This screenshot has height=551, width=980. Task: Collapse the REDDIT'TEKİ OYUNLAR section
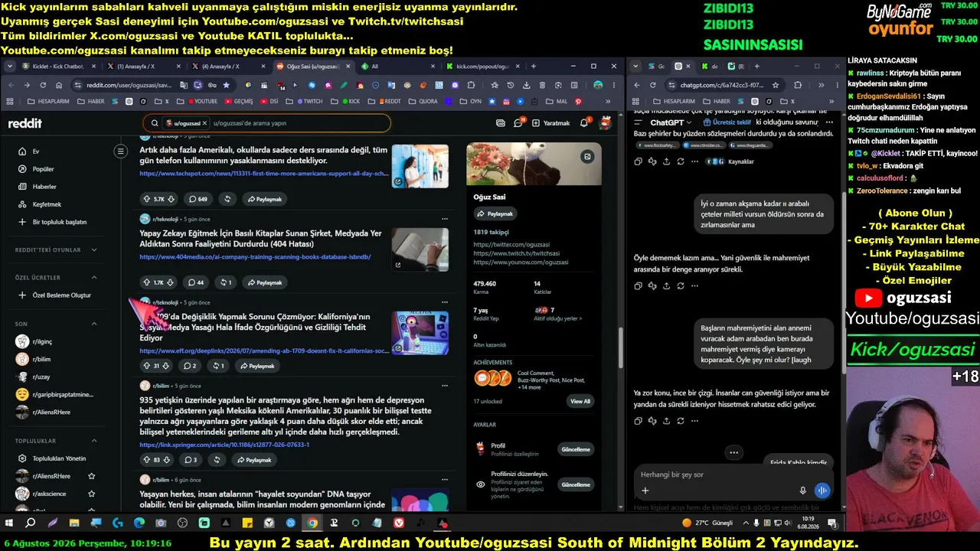pyautogui.click(x=94, y=249)
